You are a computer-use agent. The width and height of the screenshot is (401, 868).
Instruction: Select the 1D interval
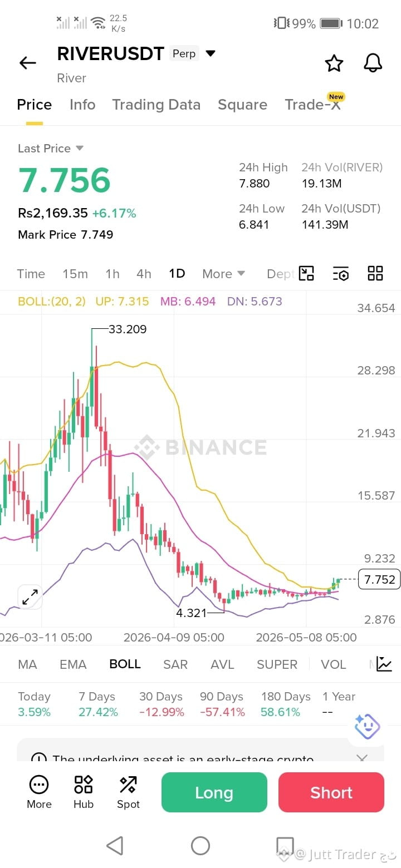pyautogui.click(x=177, y=274)
